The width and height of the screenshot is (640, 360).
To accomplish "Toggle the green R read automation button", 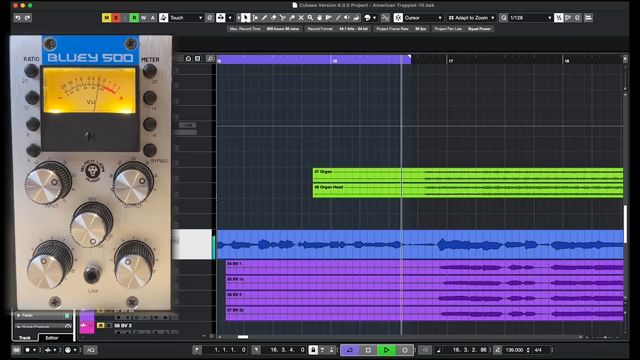I will point(134,18).
